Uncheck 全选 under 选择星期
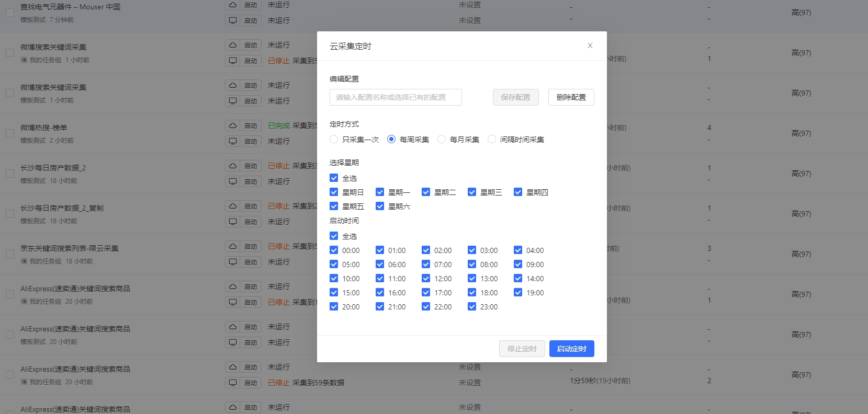Image resolution: width=868 pixels, height=414 pixels. (x=334, y=178)
